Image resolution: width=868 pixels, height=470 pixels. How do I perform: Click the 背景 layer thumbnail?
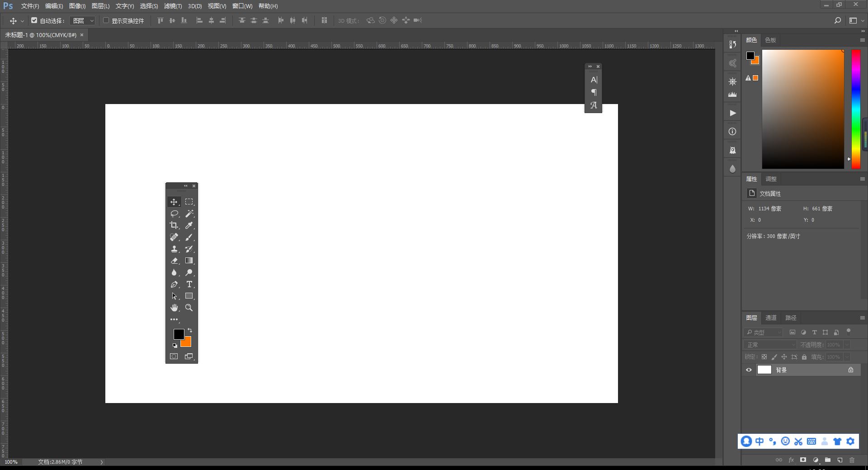764,370
